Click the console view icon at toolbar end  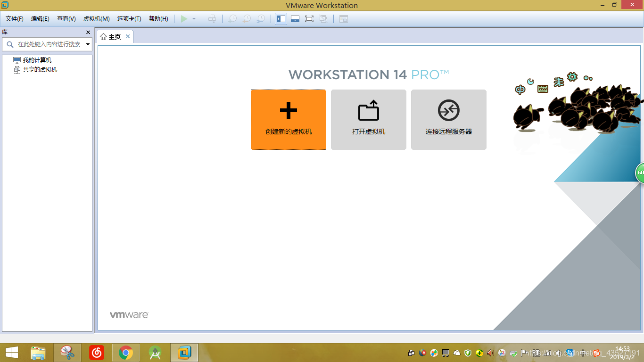coord(344,19)
